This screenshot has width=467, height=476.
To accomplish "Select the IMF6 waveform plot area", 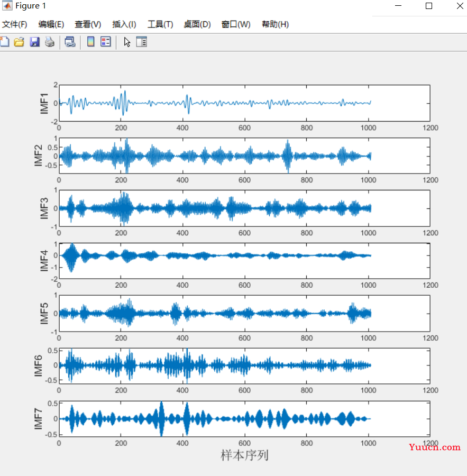I will tap(244, 366).
